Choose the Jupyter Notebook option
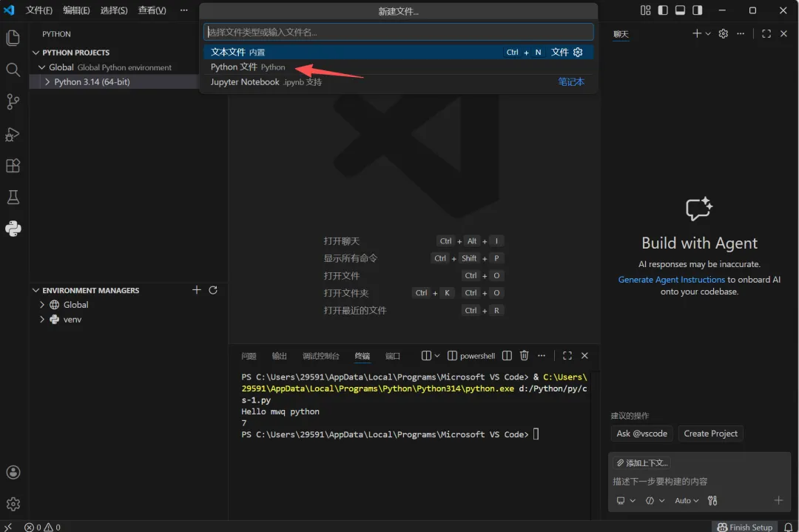This screenshot has width=799, height=532. pyautogui.click(x=399, y=81)
